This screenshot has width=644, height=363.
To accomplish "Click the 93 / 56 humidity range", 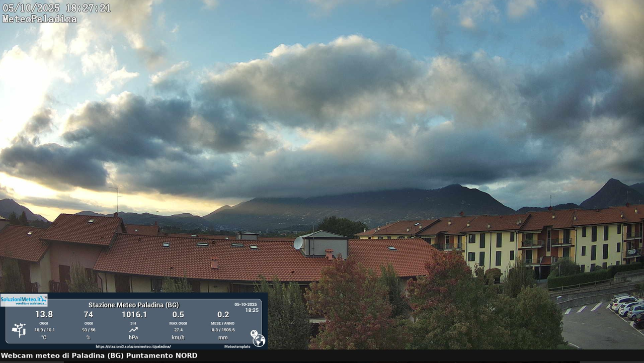I will click(x=89, y=330).
